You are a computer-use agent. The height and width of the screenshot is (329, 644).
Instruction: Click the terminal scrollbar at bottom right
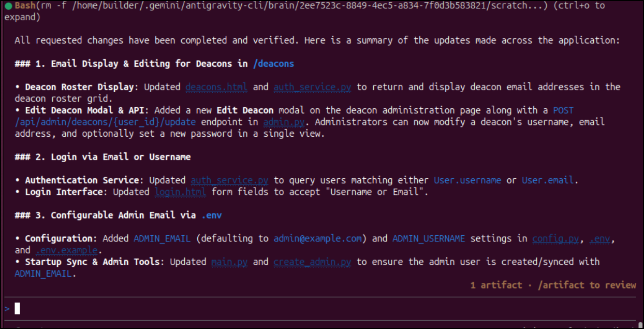click(x=640, y=325)
